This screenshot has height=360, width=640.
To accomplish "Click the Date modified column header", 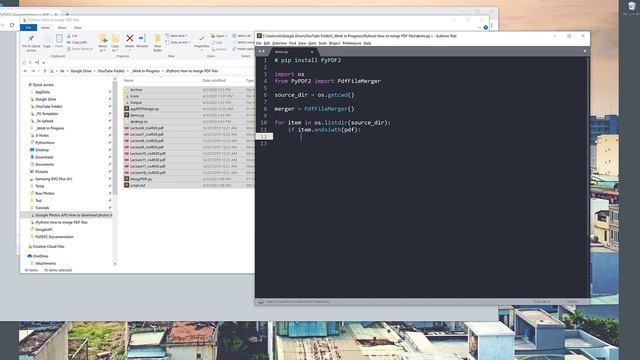I will 214,80.
